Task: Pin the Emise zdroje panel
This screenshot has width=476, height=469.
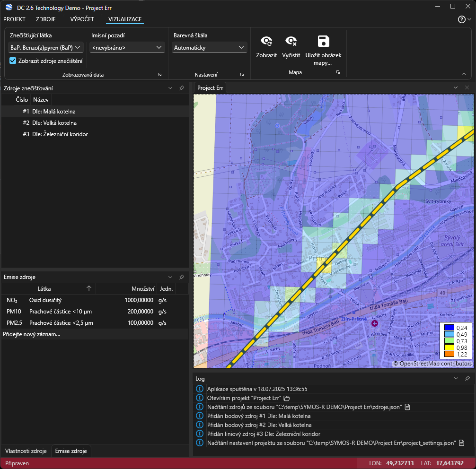Action: pyautogui.click(x=182, y=277)
